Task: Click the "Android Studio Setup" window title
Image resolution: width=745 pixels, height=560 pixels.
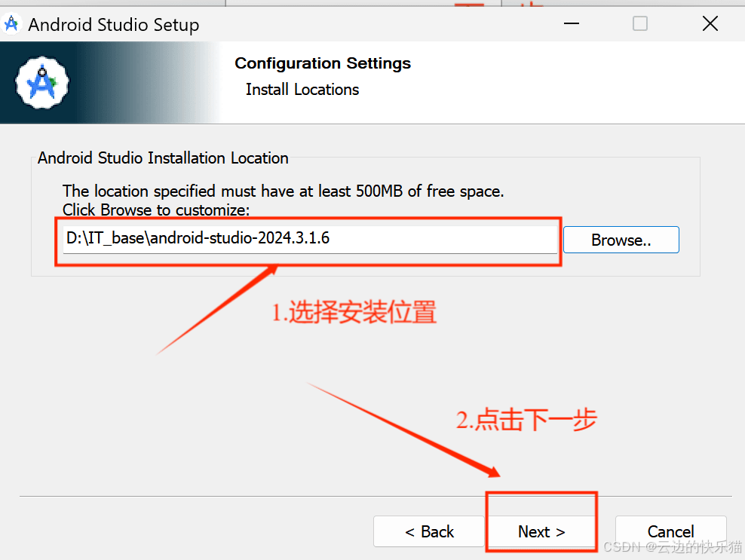Action: (x=114, y=25)
